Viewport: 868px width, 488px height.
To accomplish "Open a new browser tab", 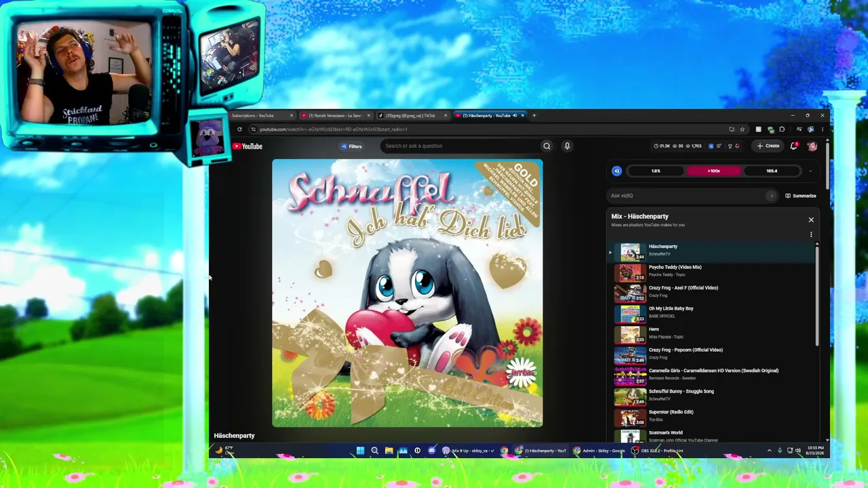I will (x=534, y=115).
